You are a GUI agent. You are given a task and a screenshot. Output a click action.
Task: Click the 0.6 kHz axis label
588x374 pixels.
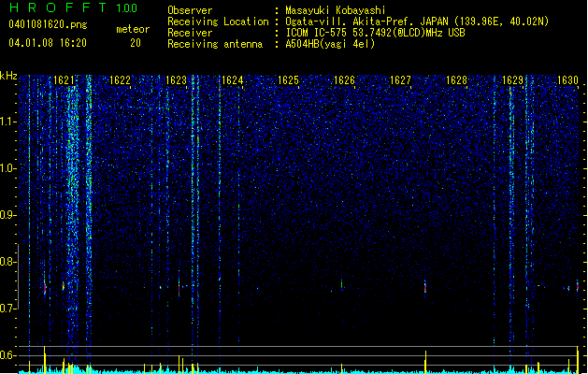7,355
